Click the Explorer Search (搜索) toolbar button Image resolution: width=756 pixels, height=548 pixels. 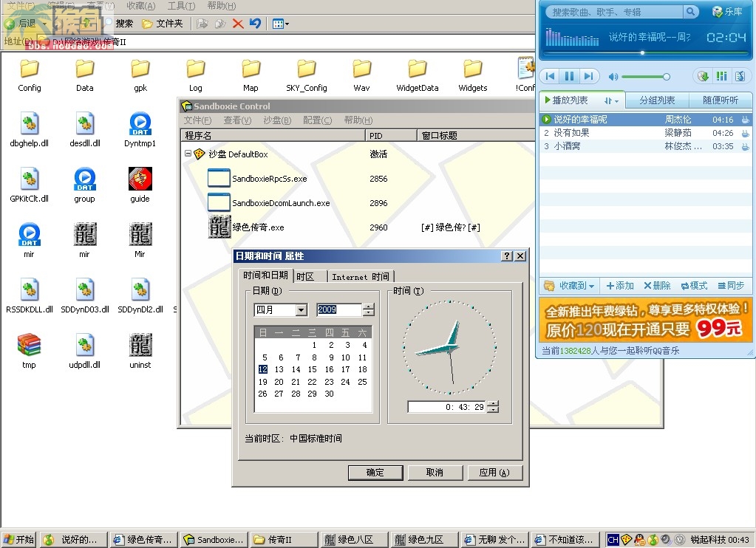(x=118, y=24)
